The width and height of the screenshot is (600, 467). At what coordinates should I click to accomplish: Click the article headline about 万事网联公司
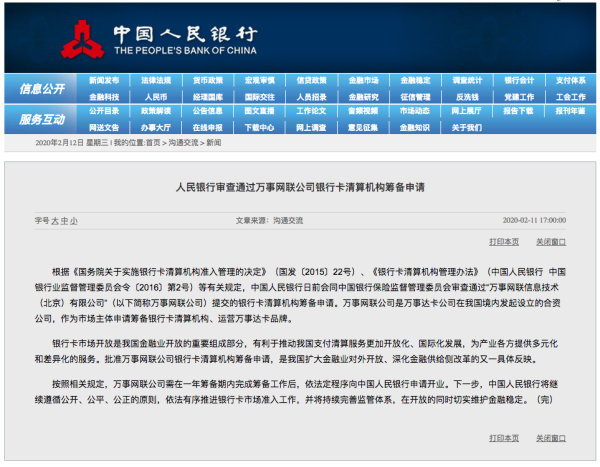pyautogui.click(x=300, y=188)
